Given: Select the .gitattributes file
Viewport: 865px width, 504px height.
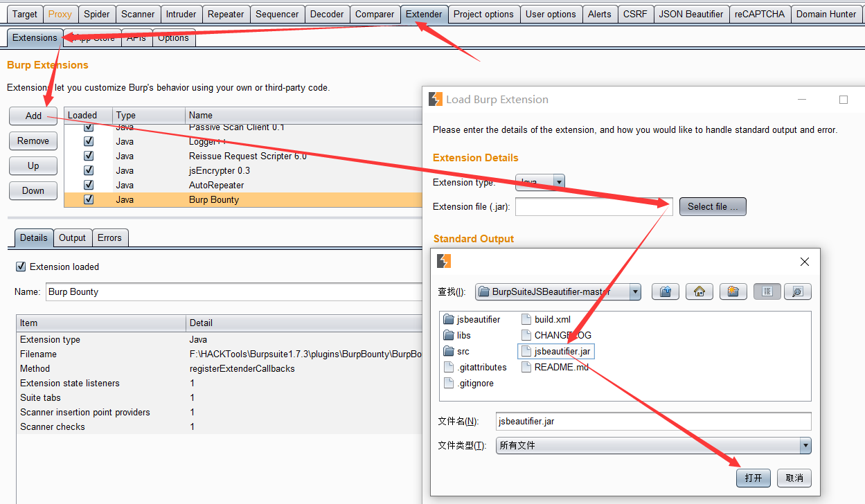Looking at the screenshot, I should coord(475,367).
